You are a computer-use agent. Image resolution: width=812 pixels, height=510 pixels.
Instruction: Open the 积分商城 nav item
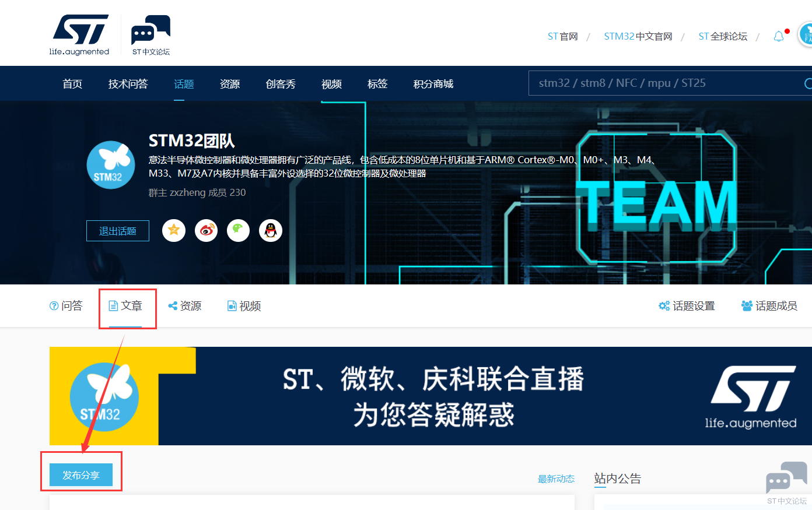tap(433, 84)
